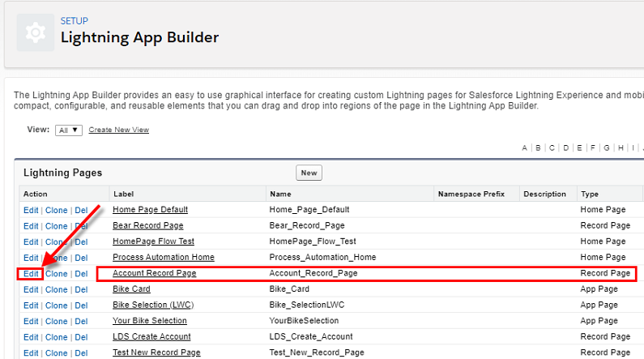
Task: Open the Test New Record Page label
Action: (x=156, y=353)
